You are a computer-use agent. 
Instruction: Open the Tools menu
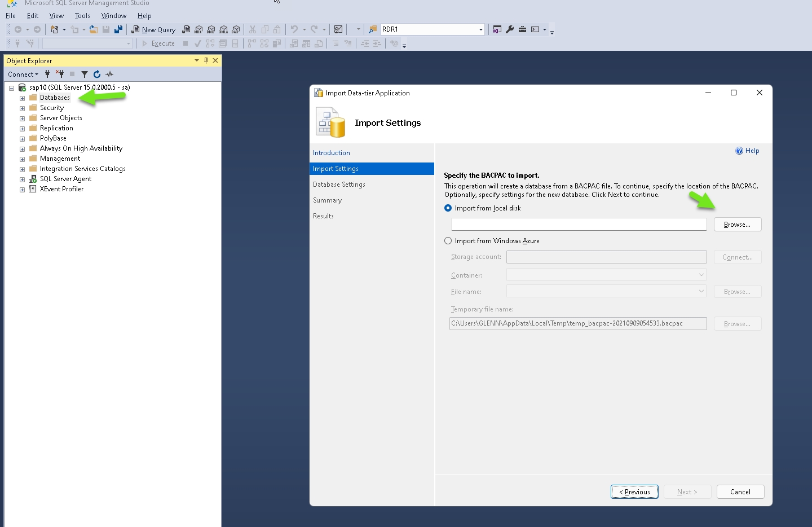82,16
